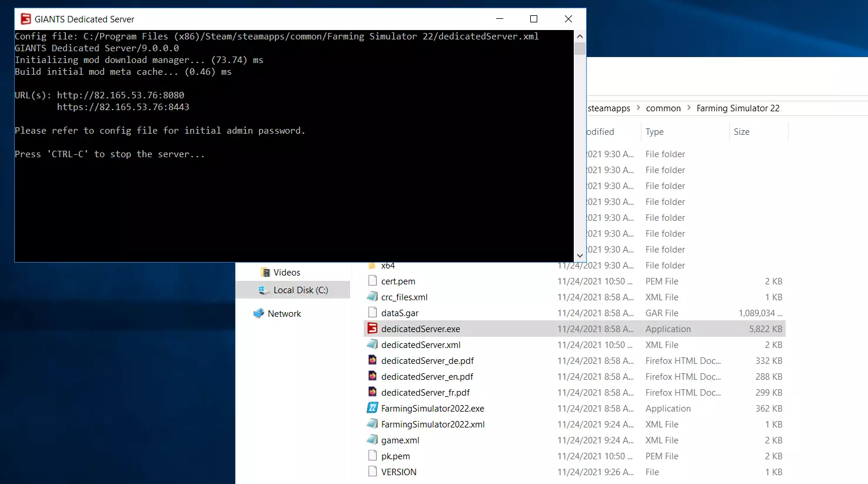Click the 332 KB size of dedicatedServer_de.pdf
The height and width of the screenshot is (484, 868).
pos(769,361)
